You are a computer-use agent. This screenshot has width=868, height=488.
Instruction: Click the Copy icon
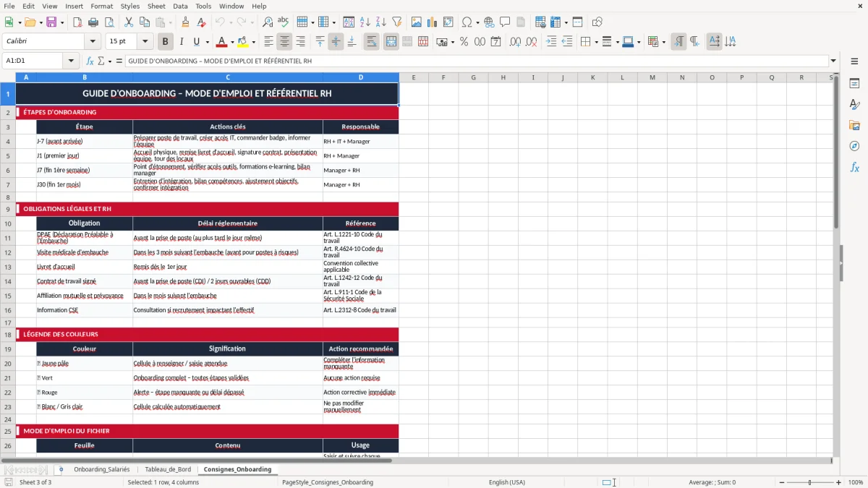pos(145,22)
